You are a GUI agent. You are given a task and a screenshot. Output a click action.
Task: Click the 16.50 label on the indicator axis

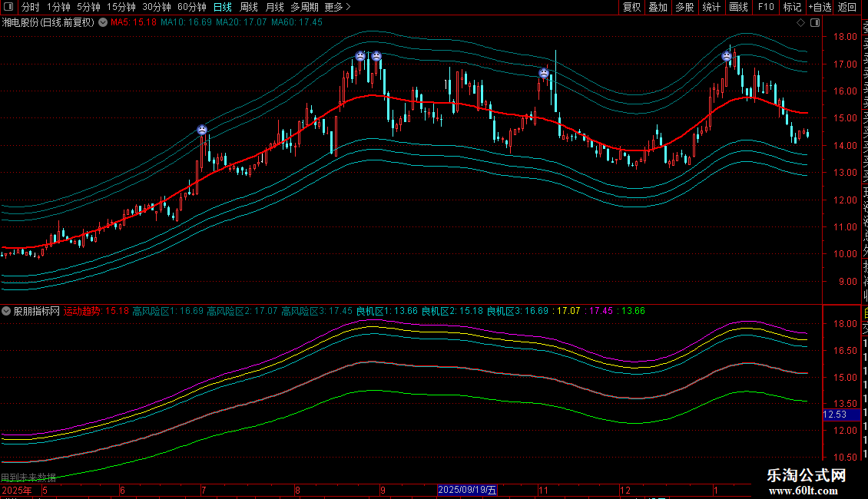845,351
